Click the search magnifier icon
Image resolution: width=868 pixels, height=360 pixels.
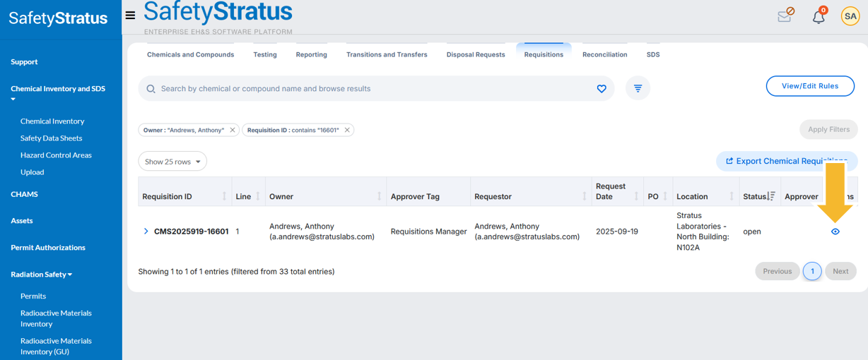(151, 89)
